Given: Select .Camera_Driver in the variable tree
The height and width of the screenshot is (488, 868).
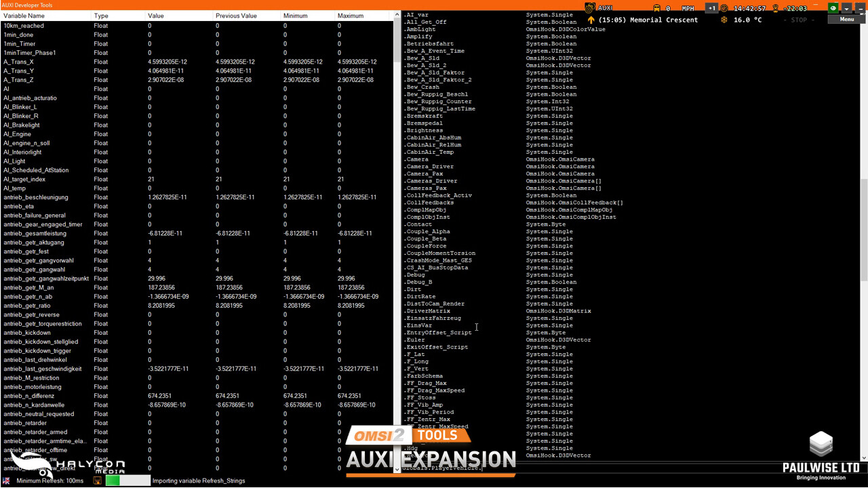Looking at the screenshot, I should click(x=429, y=166).
